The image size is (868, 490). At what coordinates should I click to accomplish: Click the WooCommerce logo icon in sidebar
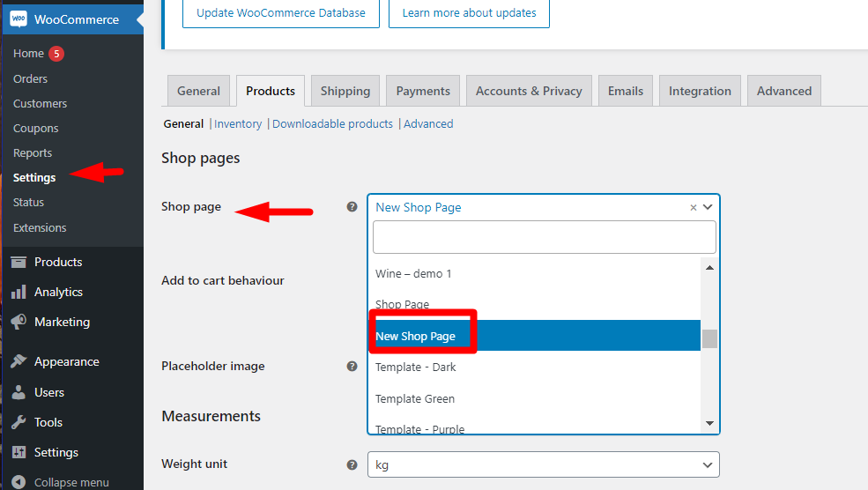tap(19, 19)
